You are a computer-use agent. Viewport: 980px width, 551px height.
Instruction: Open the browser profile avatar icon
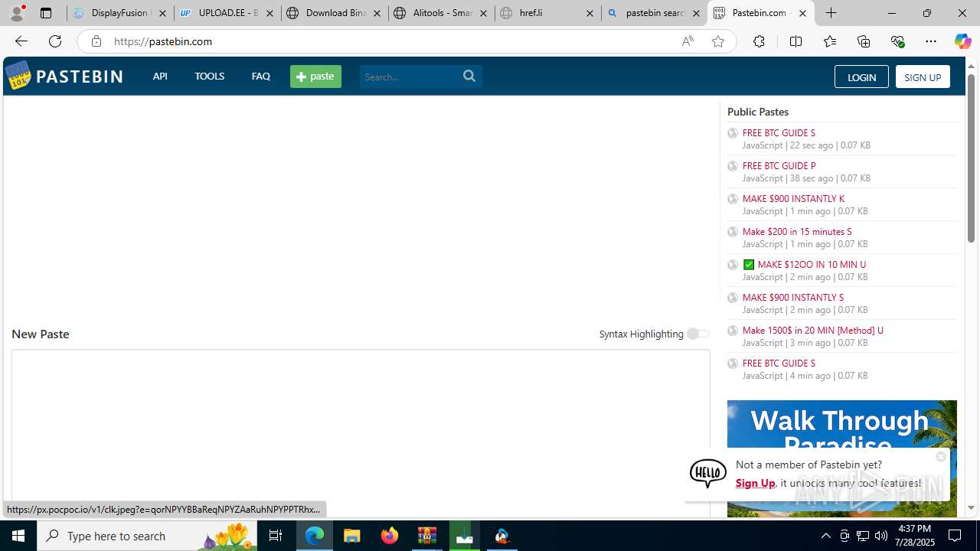[x=17, y=13]
